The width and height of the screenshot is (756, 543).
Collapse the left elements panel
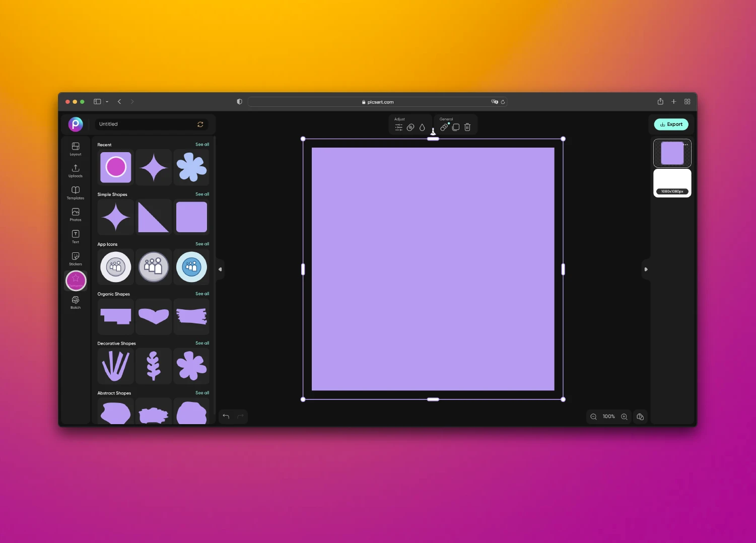pyautogui.click(x=220, y=269)
